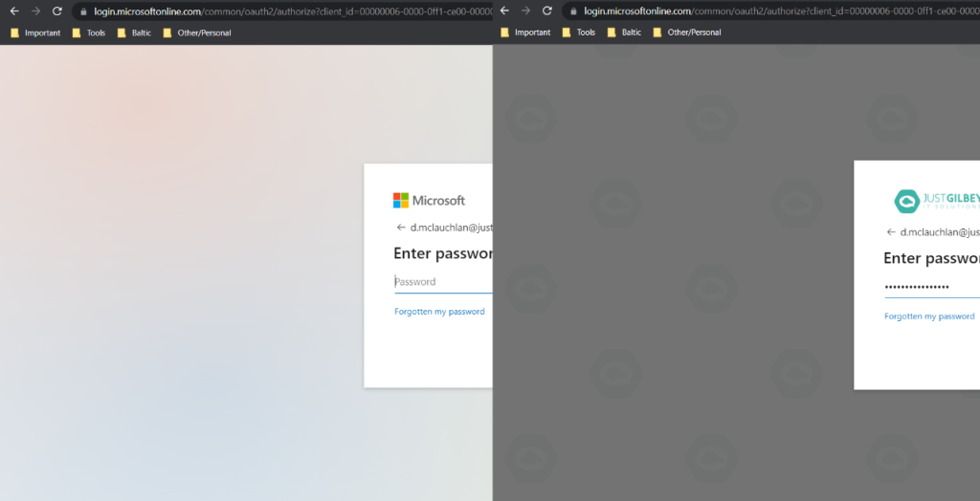Click the left browser address bar URL
980x501 pixels.
point(293,11)
